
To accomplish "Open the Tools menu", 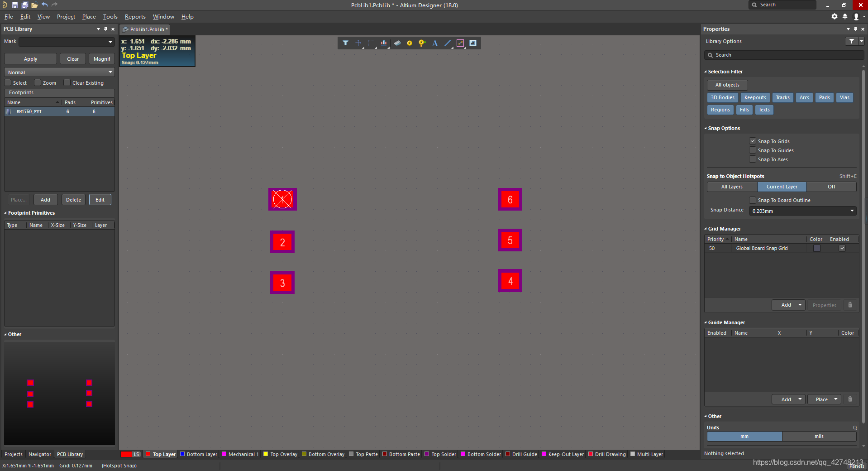I will [x=110, y=17].
